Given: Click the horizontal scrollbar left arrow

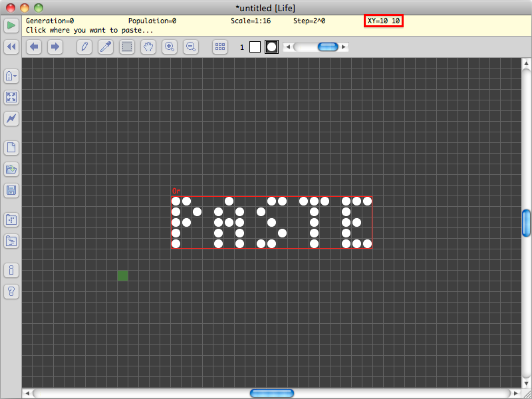Looking at the screenshot, I should tap(27, 393).
